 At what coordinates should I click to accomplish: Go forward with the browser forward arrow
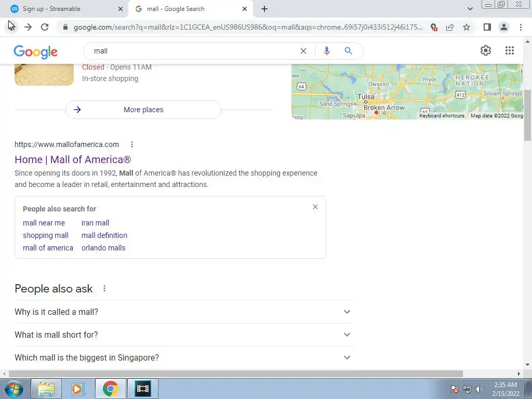coord(28,27)
